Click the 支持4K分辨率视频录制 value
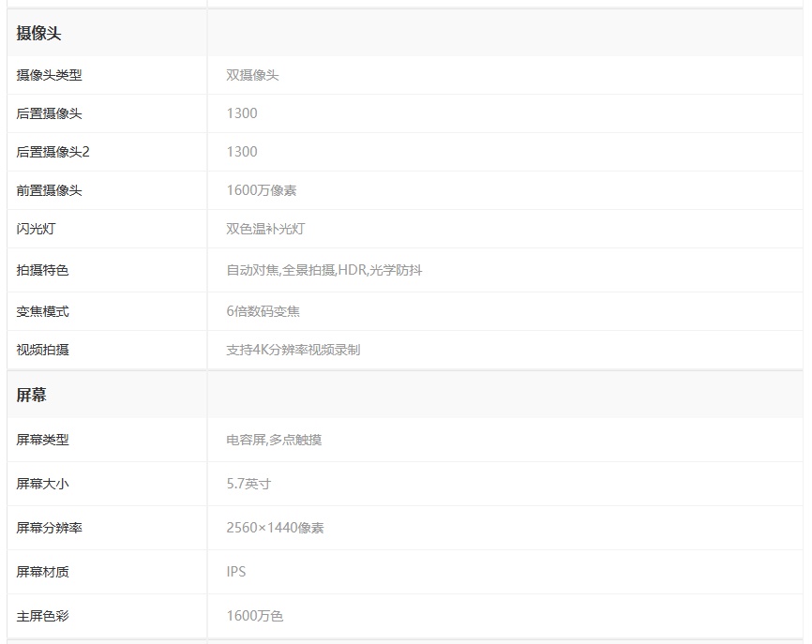This screenshot has height=644, width=812. pyautogui.click(x=293, y=350)
